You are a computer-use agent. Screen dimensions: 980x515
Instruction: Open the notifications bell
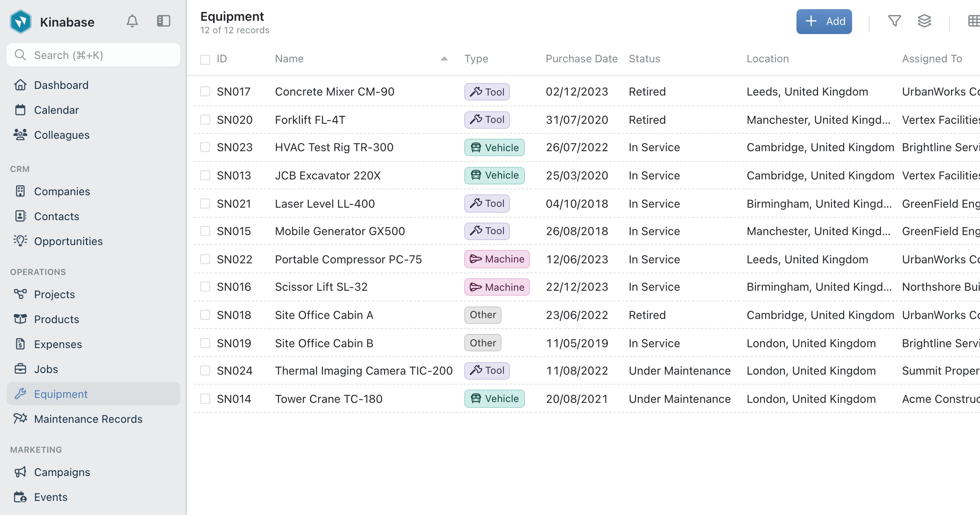132,21
